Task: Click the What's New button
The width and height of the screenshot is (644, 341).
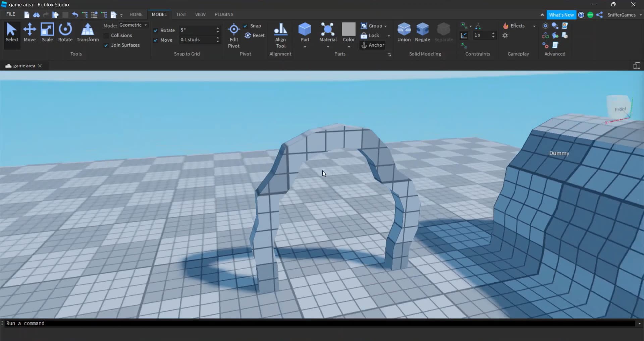Action: [x=561, y=15]
